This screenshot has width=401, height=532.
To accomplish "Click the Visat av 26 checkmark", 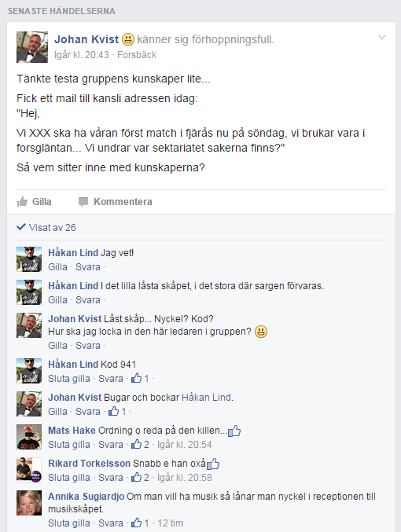I will [21, 226].
